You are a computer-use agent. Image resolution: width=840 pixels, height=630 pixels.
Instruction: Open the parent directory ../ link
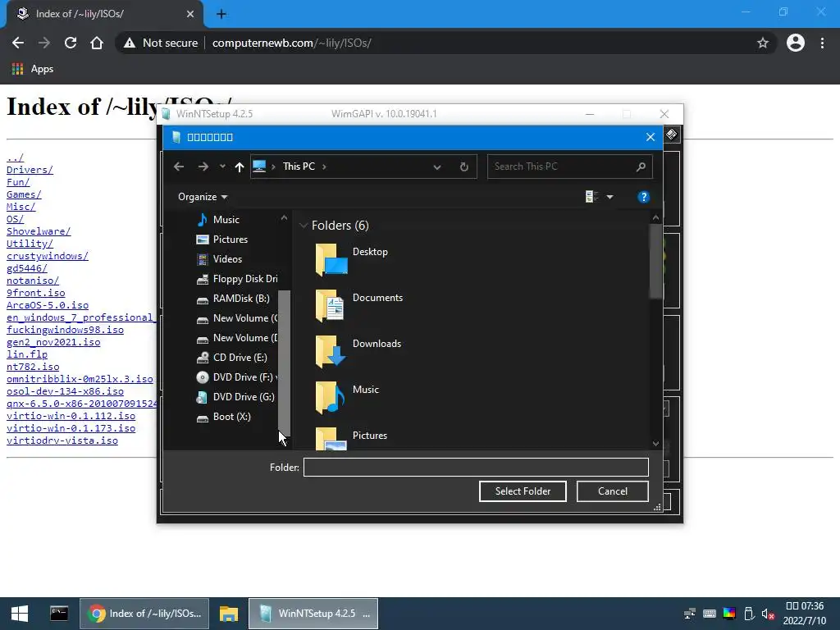click(x=15, y=157)
